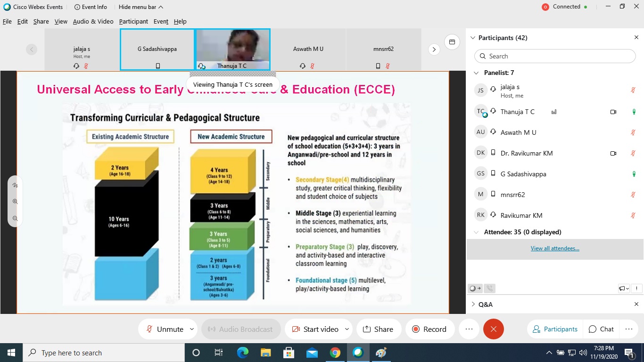Screen dimensions: 644x362
Task: Click the View all attendees link
Action: coord(555,248)
